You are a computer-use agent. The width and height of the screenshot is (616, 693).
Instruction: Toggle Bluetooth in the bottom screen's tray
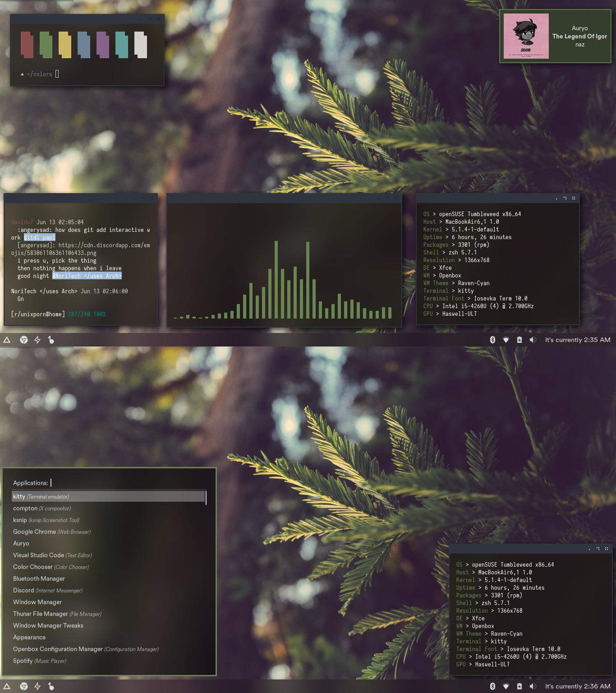492,686
